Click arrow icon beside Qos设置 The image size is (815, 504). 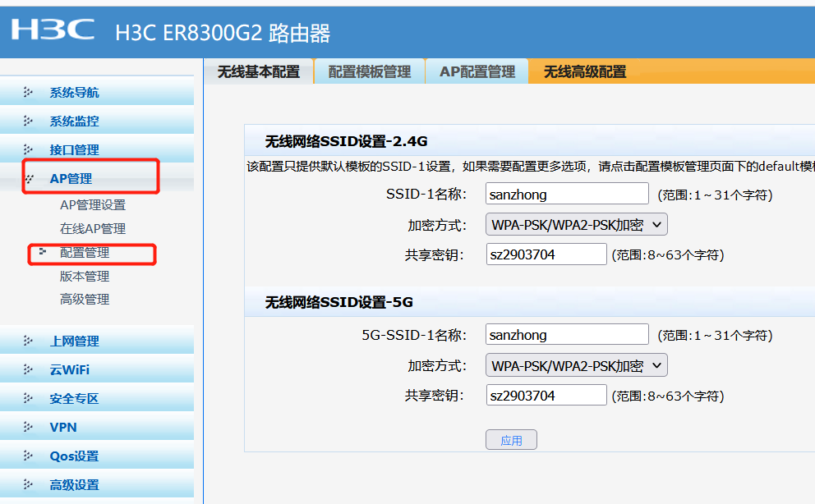pyautogui.click(x=28, y=456)
